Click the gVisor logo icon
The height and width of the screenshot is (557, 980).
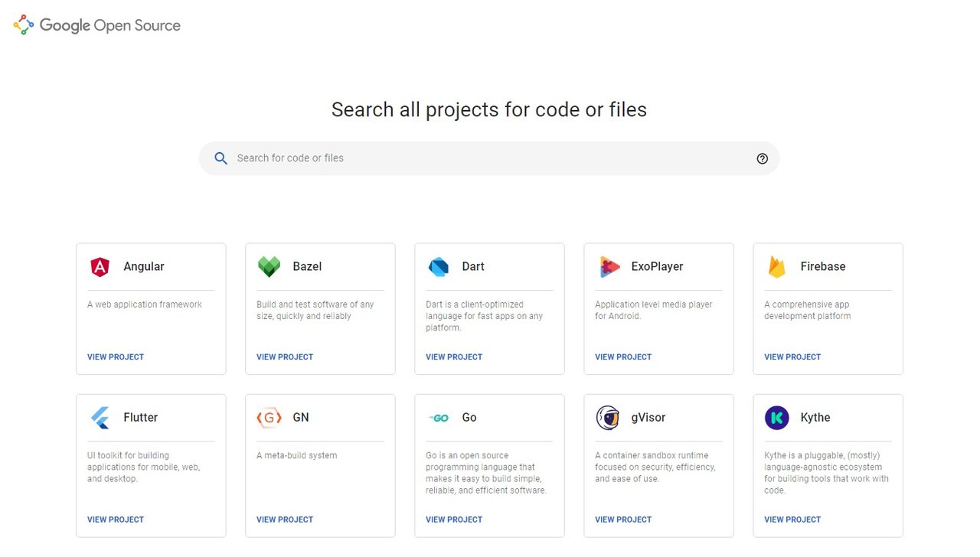(x=607, y=418)
